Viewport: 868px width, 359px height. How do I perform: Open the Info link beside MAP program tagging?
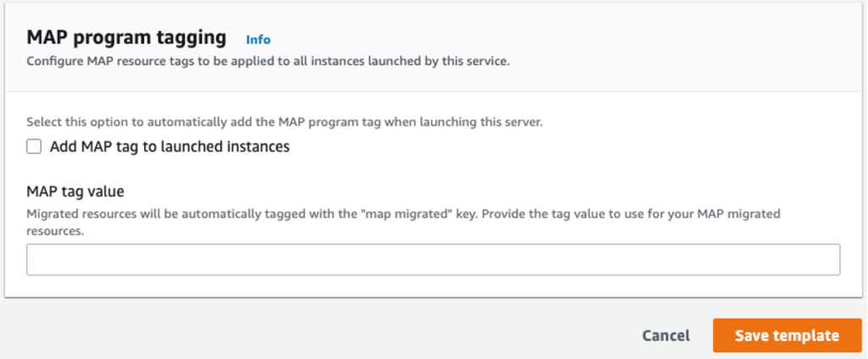coord(258,39)
